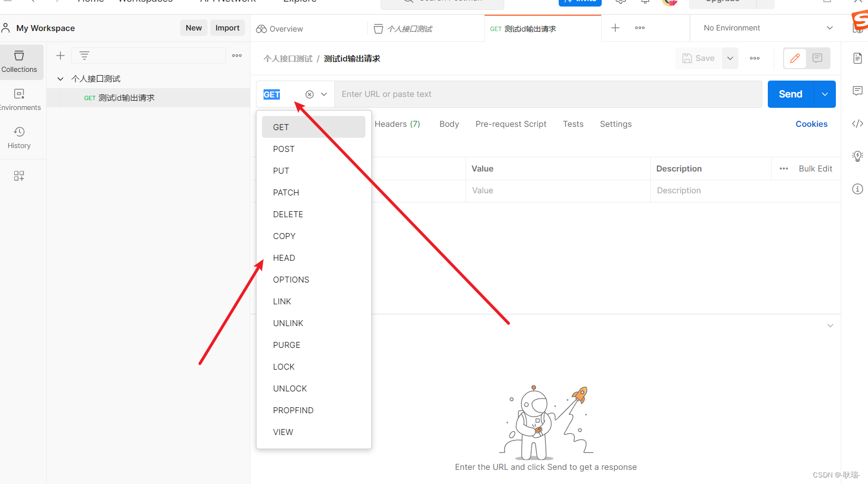Collapse the response pane chevron
This screenshot has height=484, width=868.
(830, 326)
